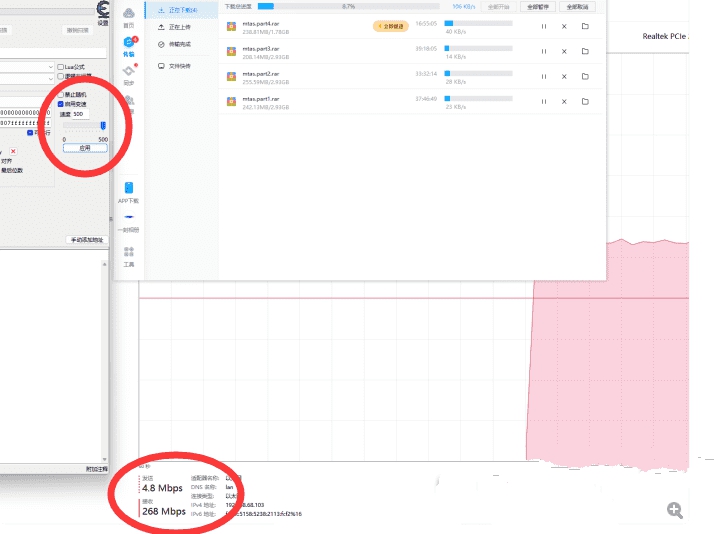Open the 工具 tools grid icon
The height and width of the screenshot is (534, 724).
[x=128, y=252]
